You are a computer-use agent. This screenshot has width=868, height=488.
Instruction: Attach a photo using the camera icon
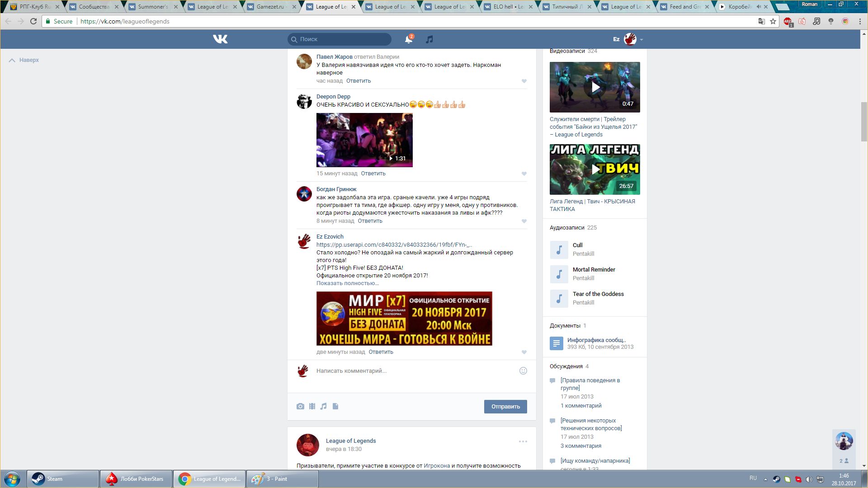pyautogui.click(x=300, y=406)
